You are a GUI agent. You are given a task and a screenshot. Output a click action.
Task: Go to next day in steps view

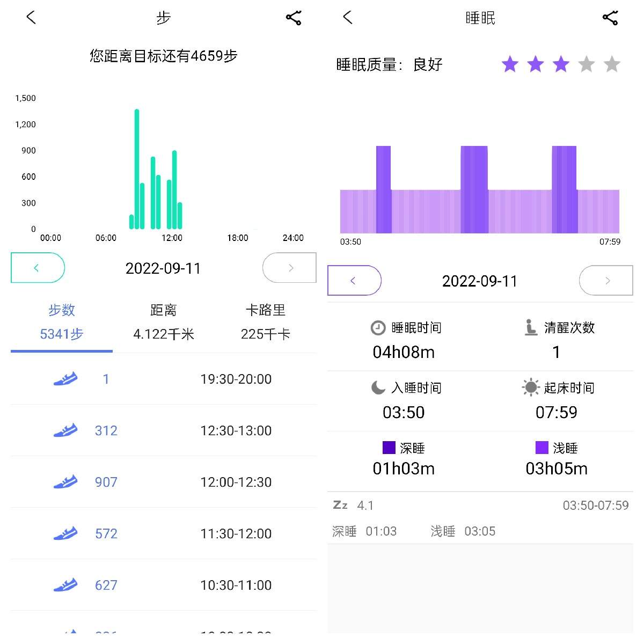[x=289, y=268]
